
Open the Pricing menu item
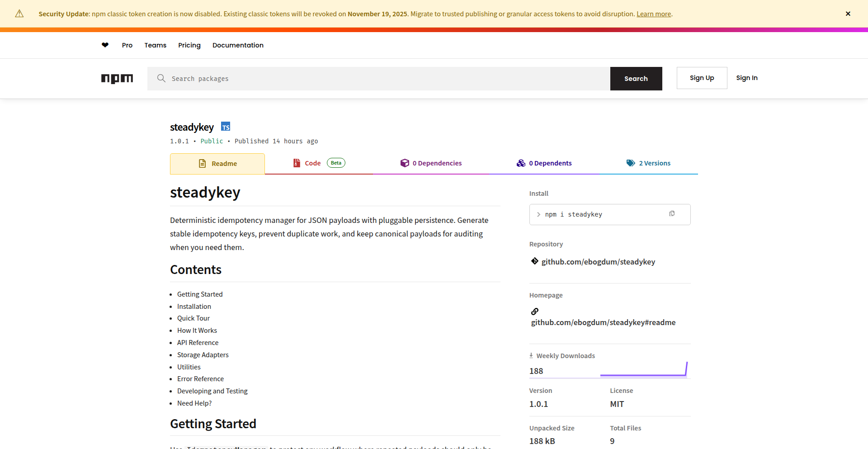(189, 45)
